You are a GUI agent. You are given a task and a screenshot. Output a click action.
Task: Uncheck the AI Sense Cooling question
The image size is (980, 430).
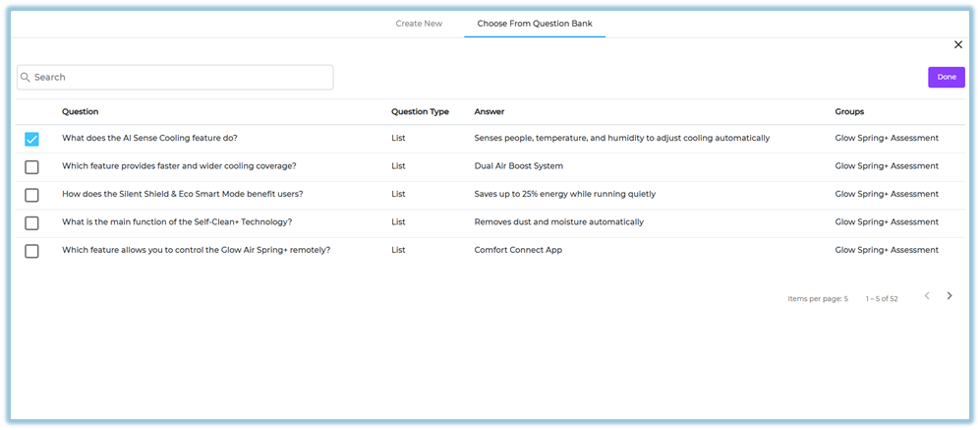(31, 140)
